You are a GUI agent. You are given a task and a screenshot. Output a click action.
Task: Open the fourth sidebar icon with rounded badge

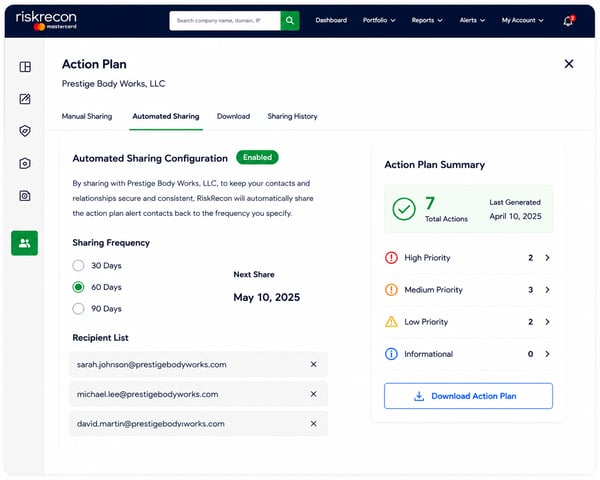25,163
